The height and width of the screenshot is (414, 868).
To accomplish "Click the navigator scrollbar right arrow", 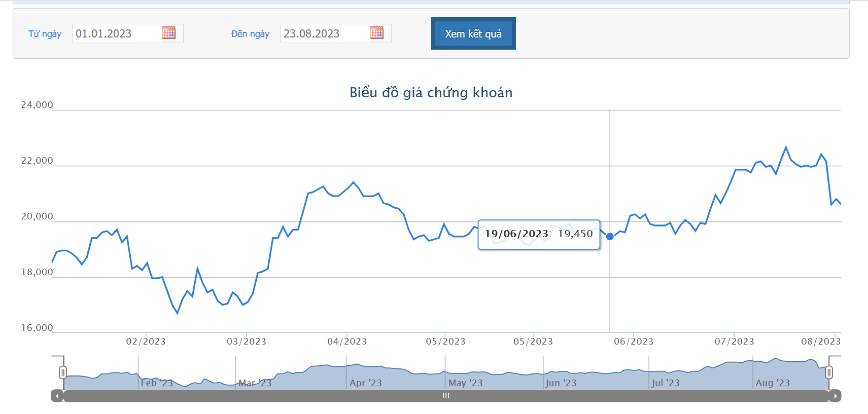I will click(x=835, y=396).
